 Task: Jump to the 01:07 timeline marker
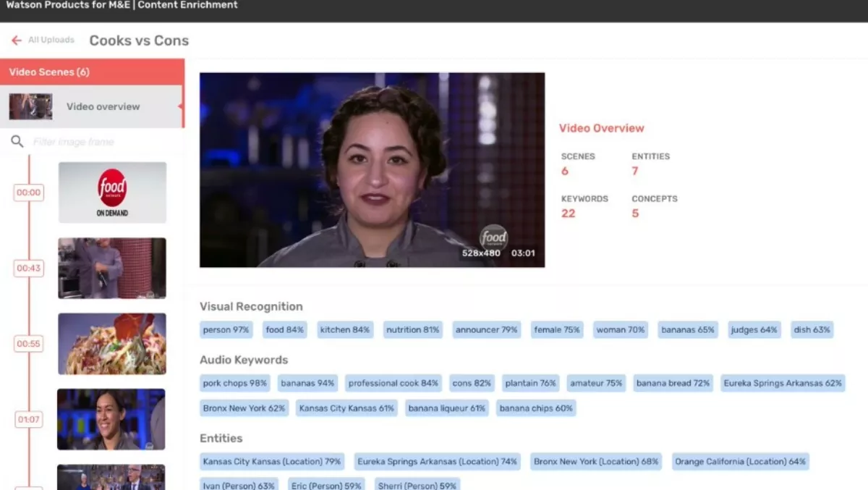coord(29,420)
